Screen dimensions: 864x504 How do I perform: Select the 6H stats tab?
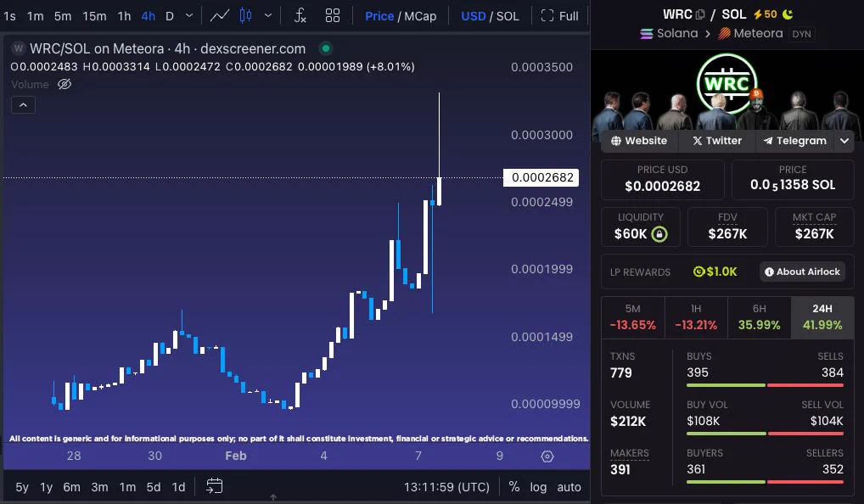pos(760,317)
